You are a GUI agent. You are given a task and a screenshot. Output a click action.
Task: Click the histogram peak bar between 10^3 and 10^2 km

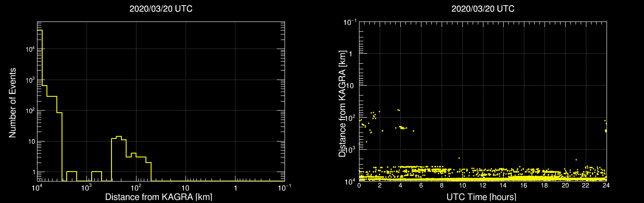tap(119, 159)
